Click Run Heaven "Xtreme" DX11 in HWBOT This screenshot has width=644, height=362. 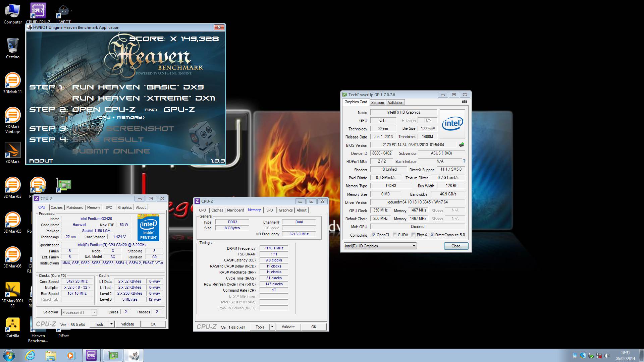tap(144, 98)
